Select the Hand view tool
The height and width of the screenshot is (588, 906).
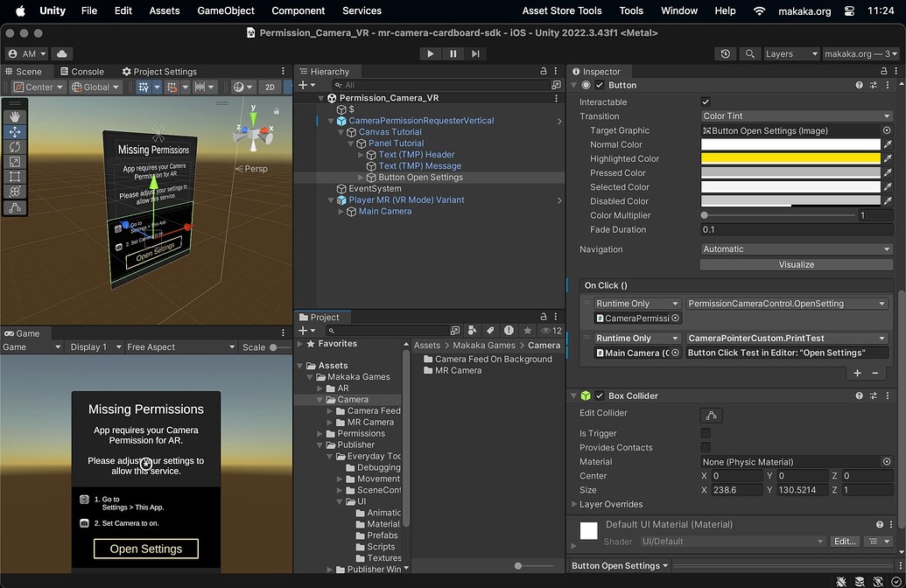(x=15, y=115)
